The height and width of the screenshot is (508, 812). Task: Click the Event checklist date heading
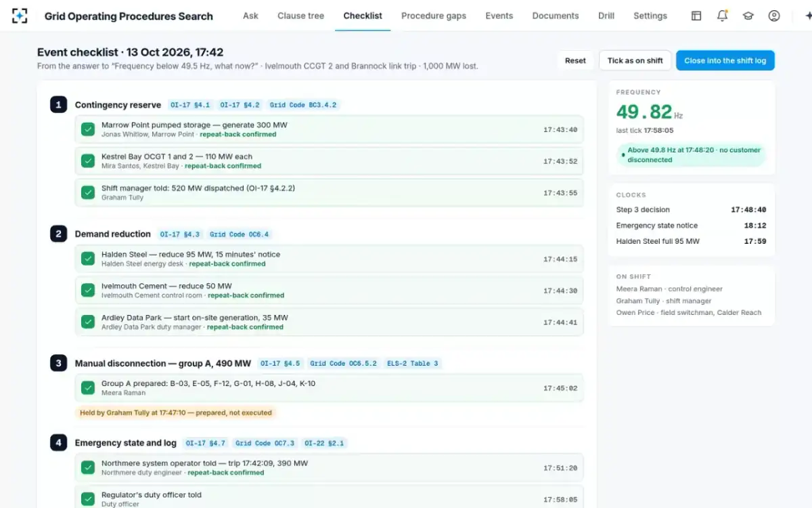tap(131, 52)
